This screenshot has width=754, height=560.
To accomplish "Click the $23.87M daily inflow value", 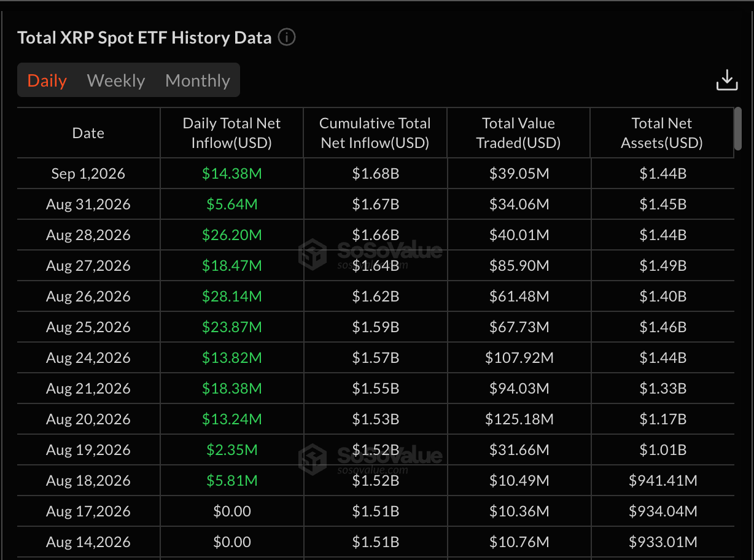I will coord(232,327).
